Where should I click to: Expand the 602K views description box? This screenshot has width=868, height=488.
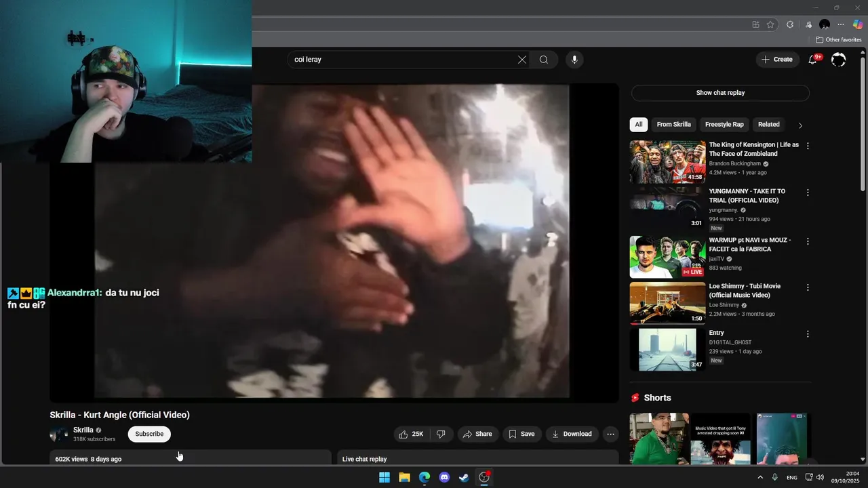click(191, 457)
